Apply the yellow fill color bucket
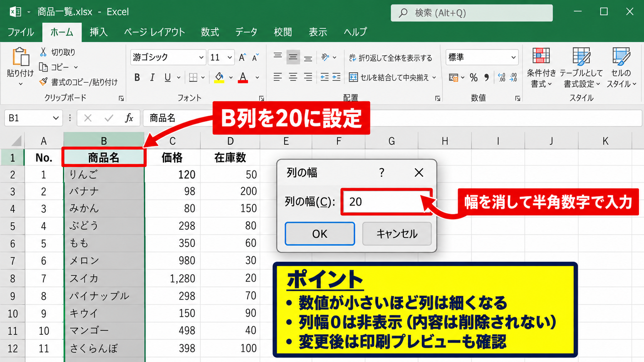The width and height of the screenshot is (644, 362). click(219, 77)
